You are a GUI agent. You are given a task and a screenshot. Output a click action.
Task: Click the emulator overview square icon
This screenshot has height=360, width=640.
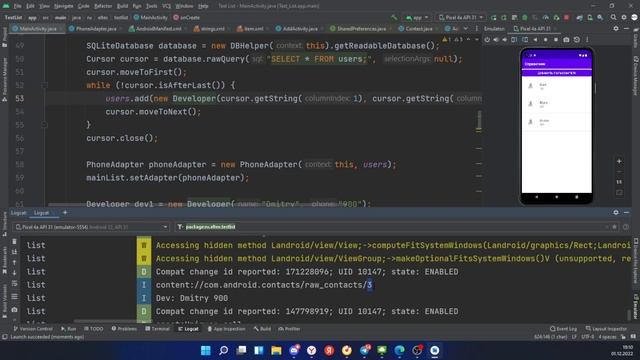click(x=556, y=40)
